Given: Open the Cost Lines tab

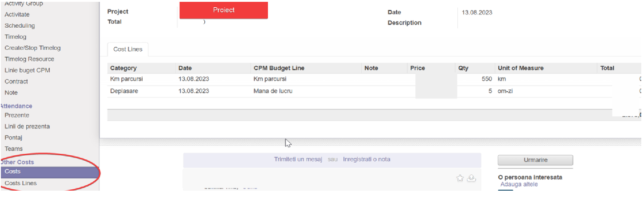Looking at the screenshot, I should (128, 49).
